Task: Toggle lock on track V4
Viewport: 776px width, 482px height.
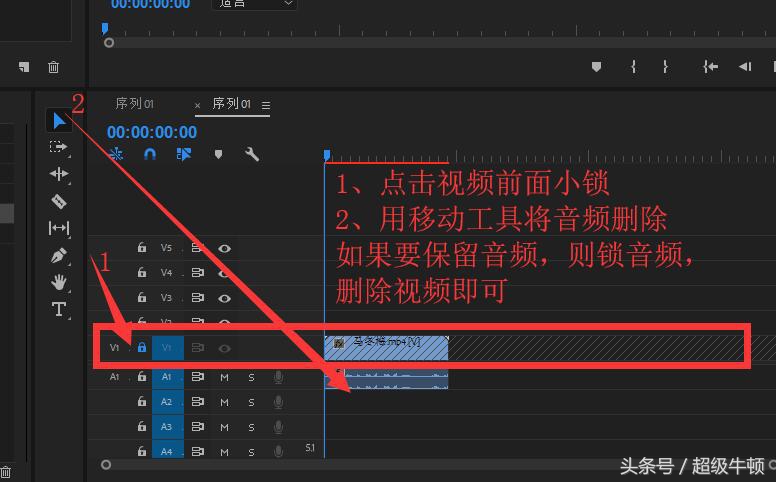Action: pos(142,272)
